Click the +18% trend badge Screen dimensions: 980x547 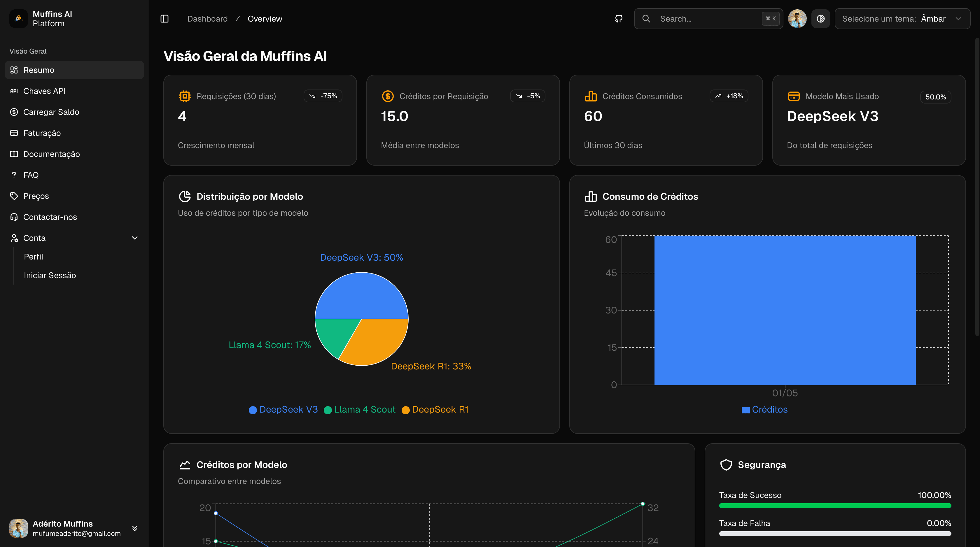[x=729, y=96]
